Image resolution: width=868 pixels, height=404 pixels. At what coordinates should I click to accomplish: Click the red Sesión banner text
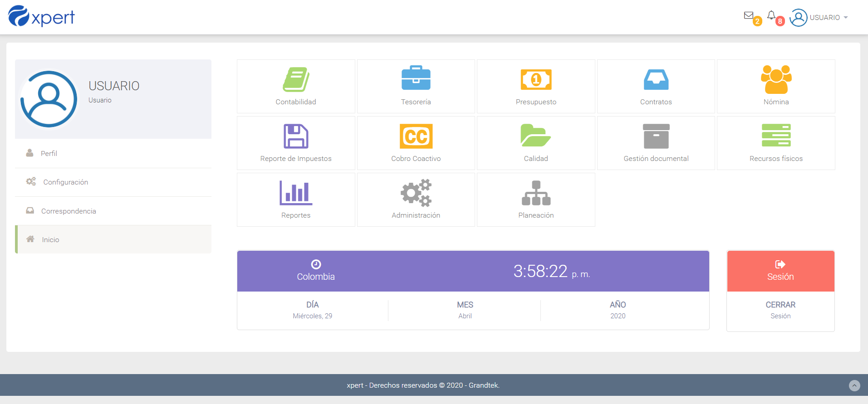tap(780, 277)
